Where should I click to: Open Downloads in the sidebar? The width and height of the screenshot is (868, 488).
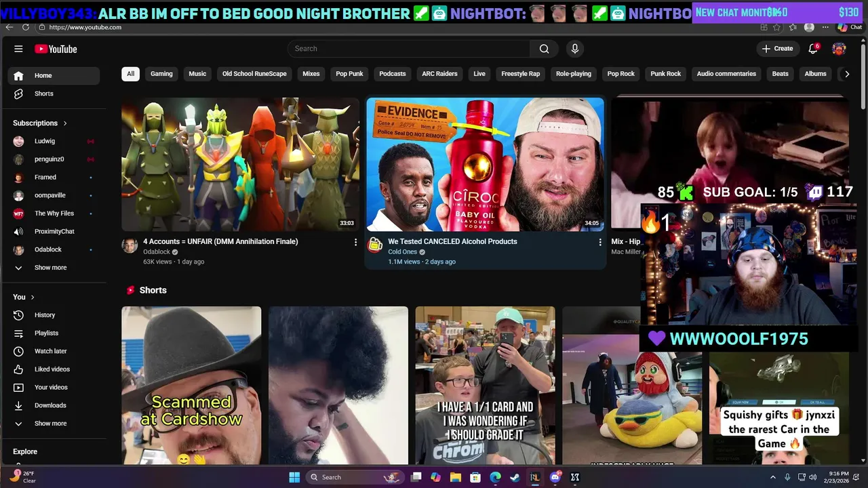click(54, 405)
